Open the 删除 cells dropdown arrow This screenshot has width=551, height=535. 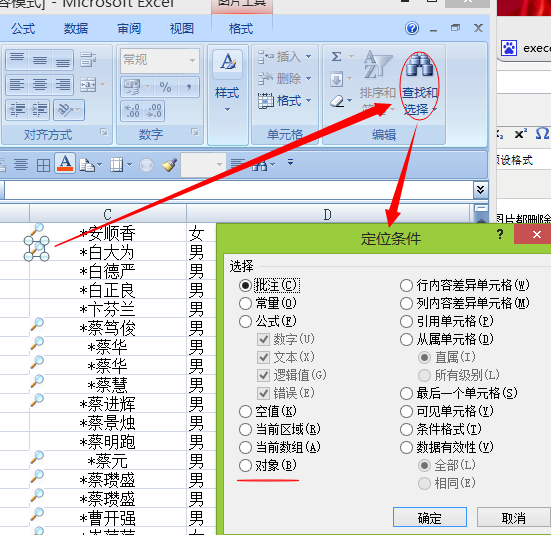(309, 78)
